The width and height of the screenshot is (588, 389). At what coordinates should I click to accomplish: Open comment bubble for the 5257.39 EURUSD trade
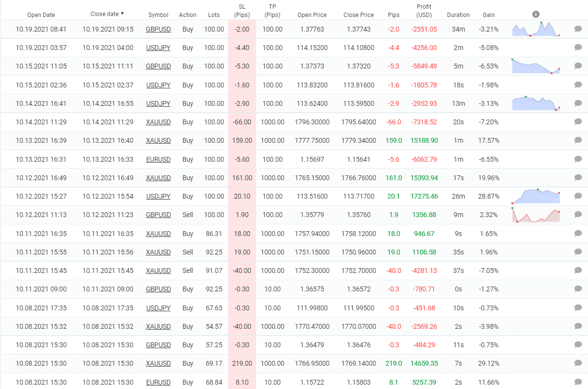click(x=578, y=382)
